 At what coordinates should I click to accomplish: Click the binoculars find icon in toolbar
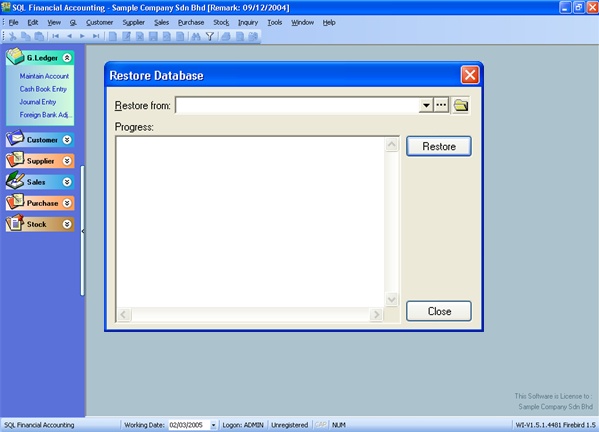(x=196, y=36)
